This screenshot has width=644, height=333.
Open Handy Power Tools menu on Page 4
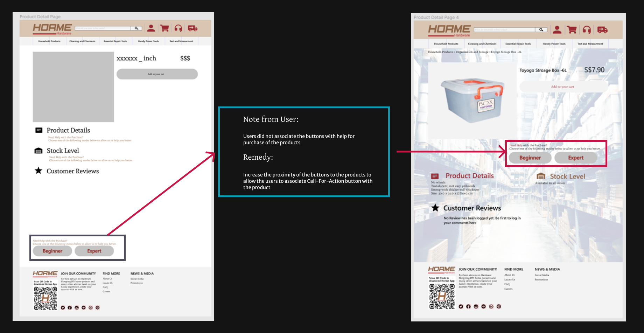[554, 44]
